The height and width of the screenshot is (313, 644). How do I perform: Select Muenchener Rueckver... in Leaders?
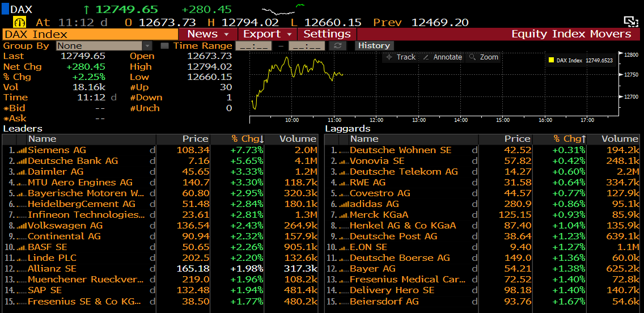(86, 280)
